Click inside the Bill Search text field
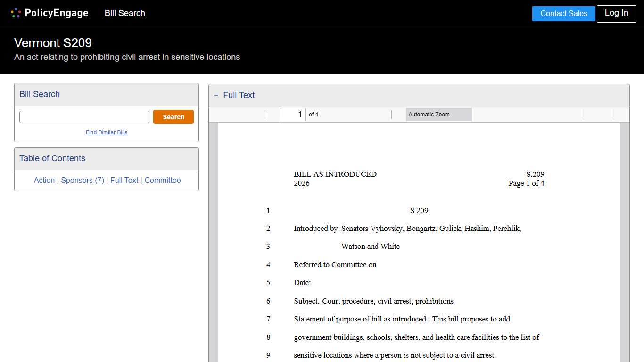 point(84,116)
